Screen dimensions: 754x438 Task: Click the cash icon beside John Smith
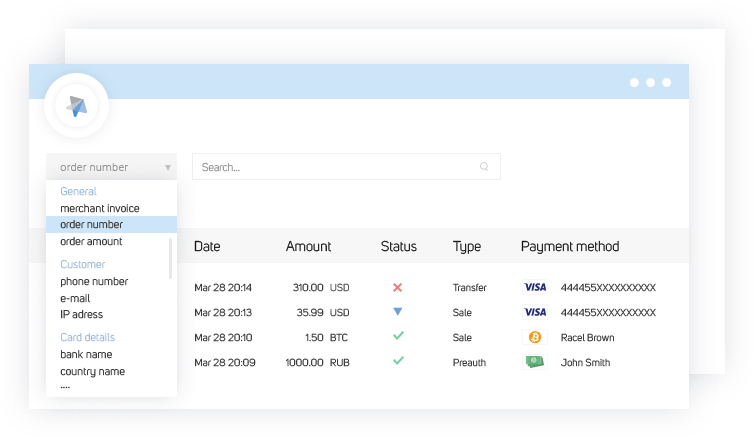(535, 362)
